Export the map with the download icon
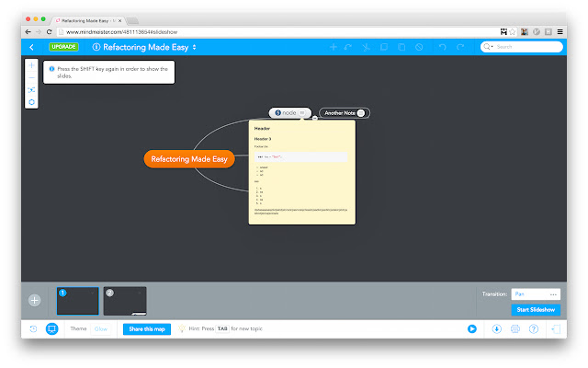The image size is (588, 368). click(x=496, y=329)
